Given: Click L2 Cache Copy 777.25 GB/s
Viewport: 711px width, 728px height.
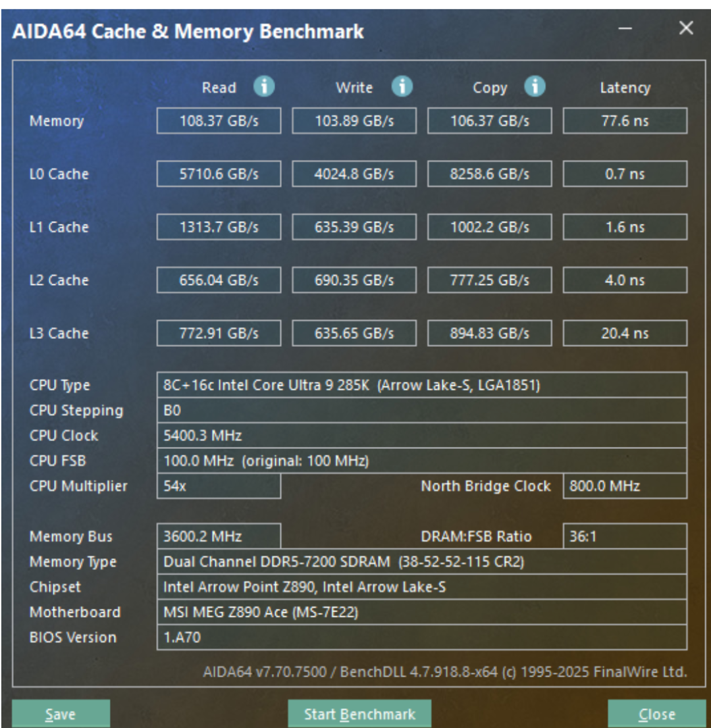Looking at the screenshot, I should (x=490, y=280).
